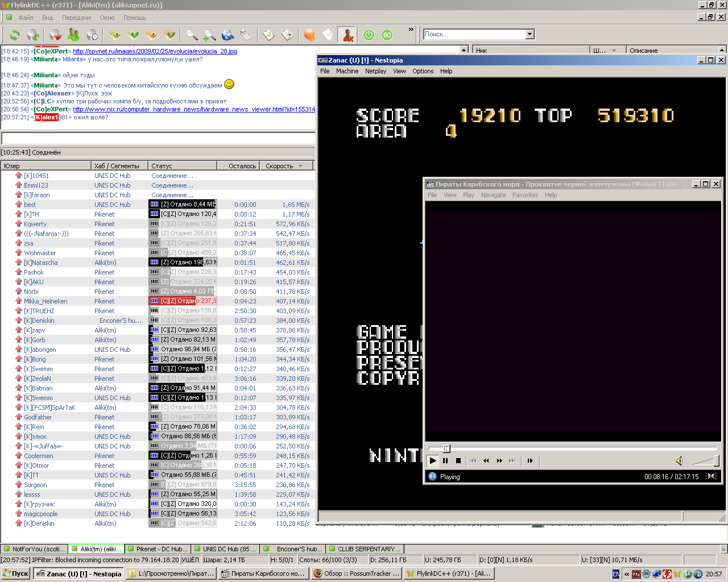The height and width of the screenshot is (582, 728).
Task: Click Play in the media player
Action: pos(433,461)
